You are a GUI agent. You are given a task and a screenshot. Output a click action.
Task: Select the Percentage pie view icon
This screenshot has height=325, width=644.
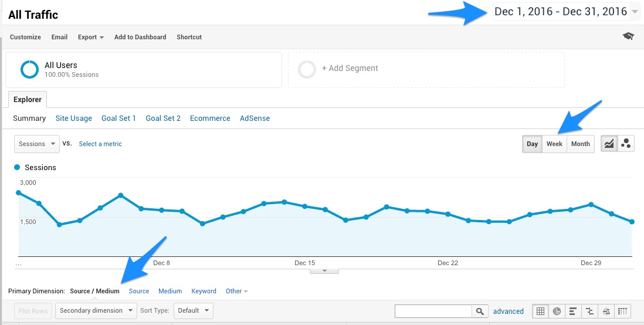[x=557, y=312]
